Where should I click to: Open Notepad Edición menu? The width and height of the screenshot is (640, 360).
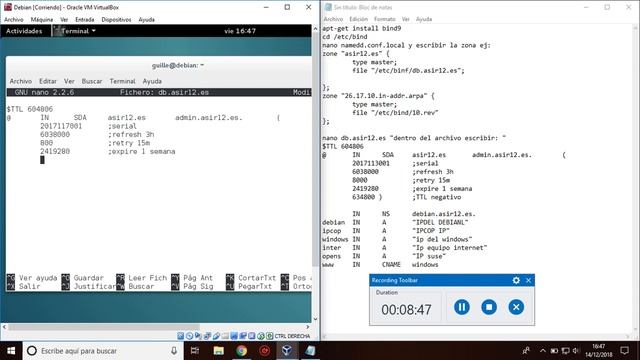click(358, 19)
